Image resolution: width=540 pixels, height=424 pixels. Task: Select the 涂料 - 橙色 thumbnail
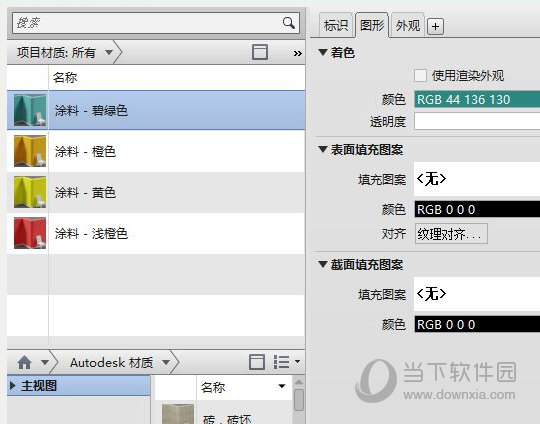tap(30, 151)
